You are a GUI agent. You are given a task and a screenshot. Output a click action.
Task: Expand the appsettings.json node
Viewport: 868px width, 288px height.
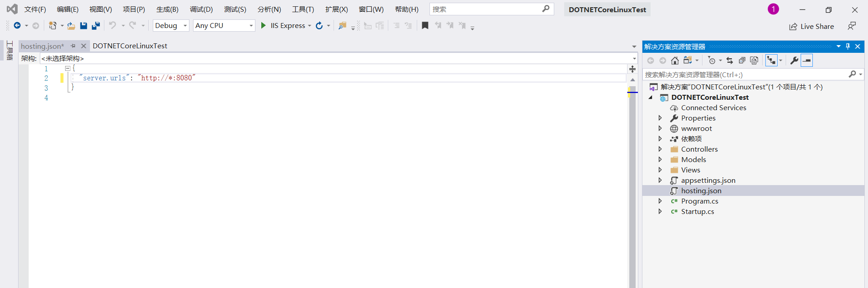tap(660, 180)
